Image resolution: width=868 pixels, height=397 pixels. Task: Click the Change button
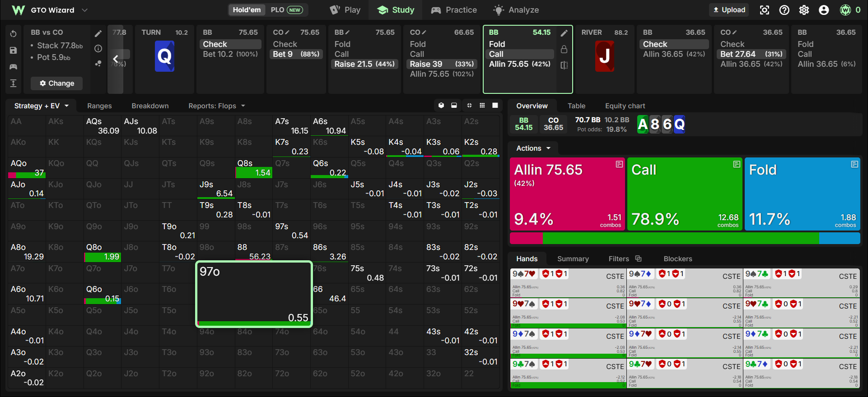click(57, 83)
